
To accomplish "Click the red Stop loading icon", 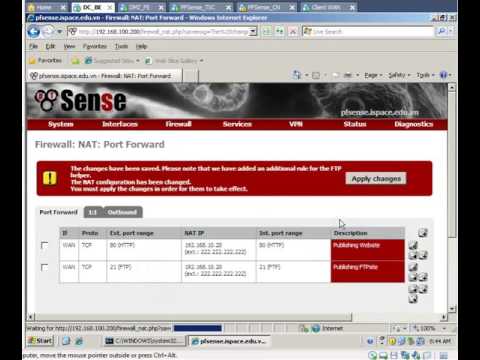I will tap(293, 32).
